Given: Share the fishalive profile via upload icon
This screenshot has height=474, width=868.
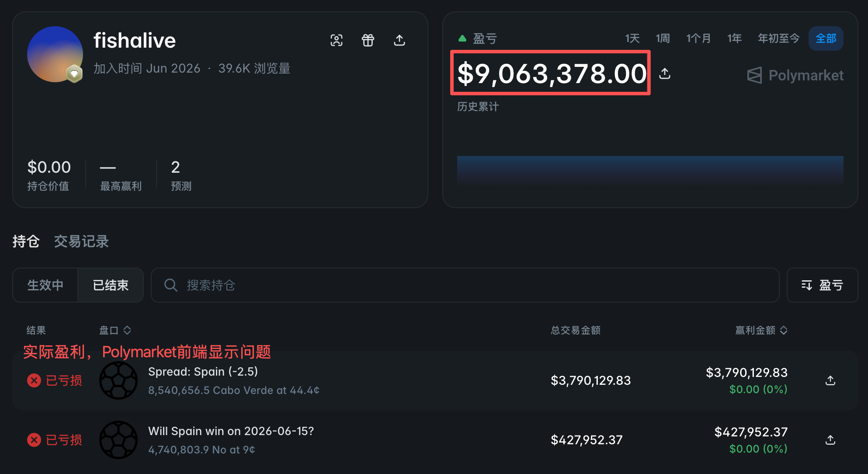Looking at the screenshot, I should click(x=399, y=40).
